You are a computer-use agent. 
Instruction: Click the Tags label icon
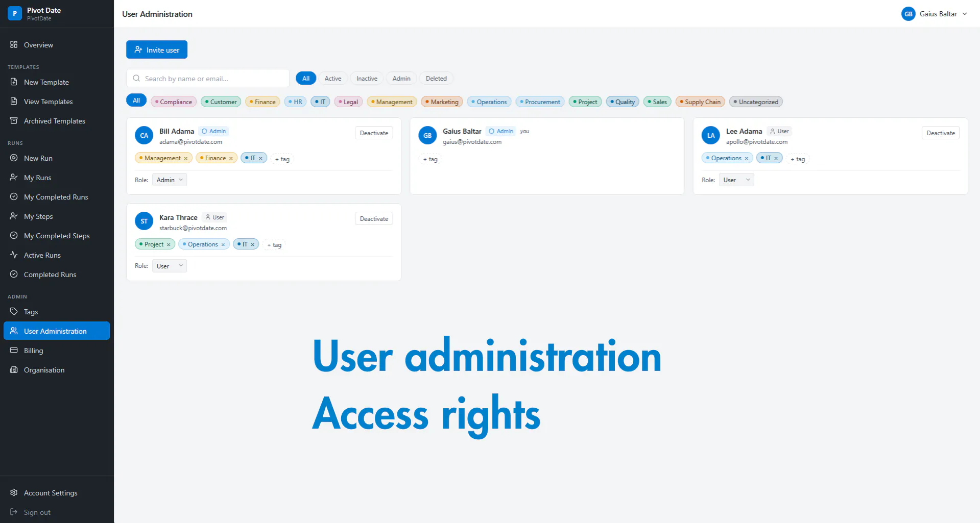point(14,311)
